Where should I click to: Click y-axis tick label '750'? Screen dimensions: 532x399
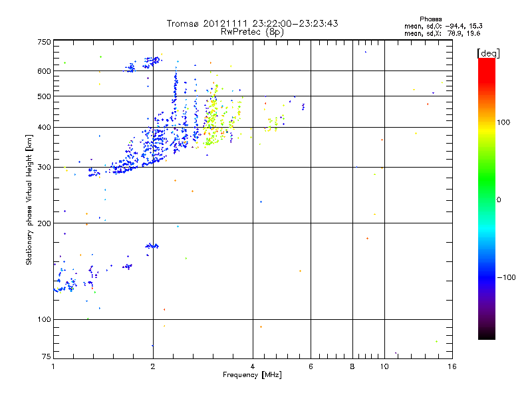point(44,42)
